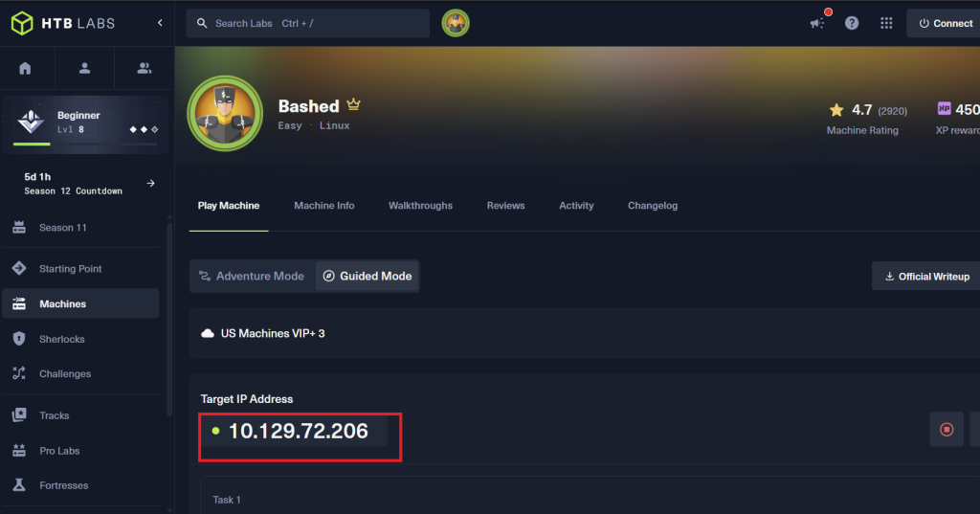Click the Fortresses tower icon

point(19,485)
